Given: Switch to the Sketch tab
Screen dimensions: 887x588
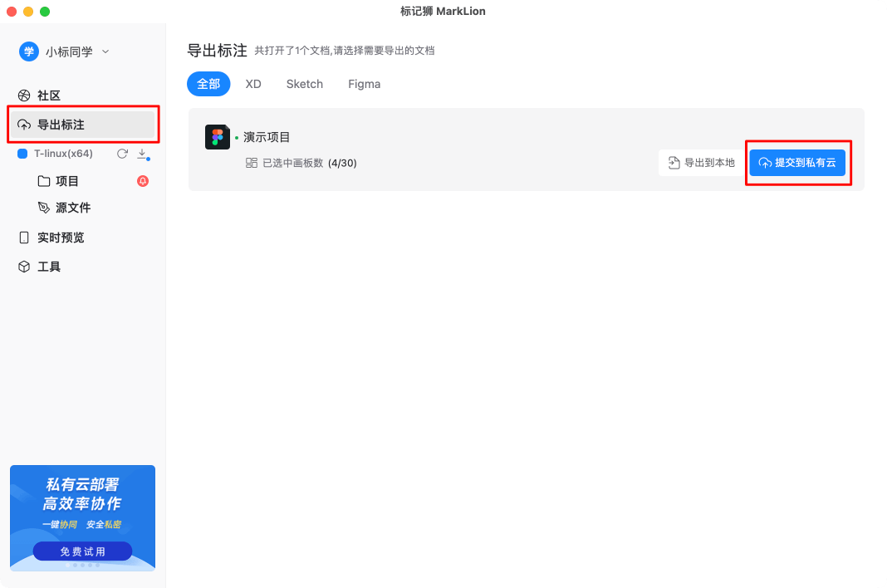Looking at the screenshot, I should pyautogui.click(x=304, y=84).
